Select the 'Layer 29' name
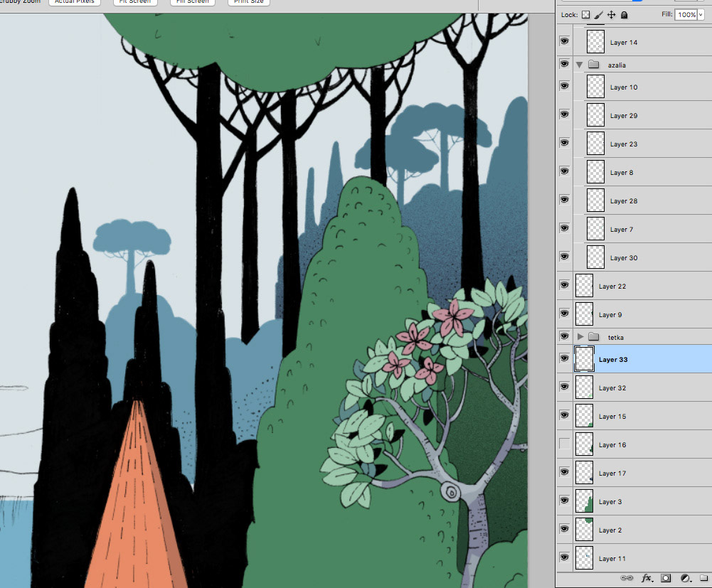 (624, 116)
